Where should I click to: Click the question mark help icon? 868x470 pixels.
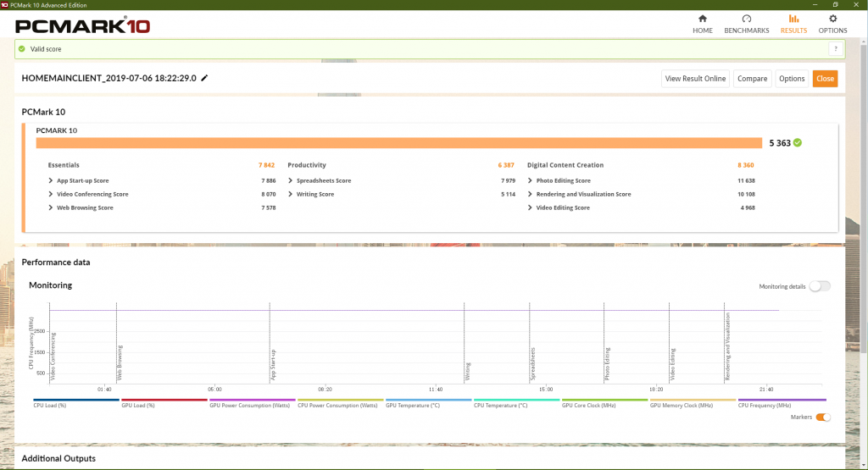tap(835, 49)
